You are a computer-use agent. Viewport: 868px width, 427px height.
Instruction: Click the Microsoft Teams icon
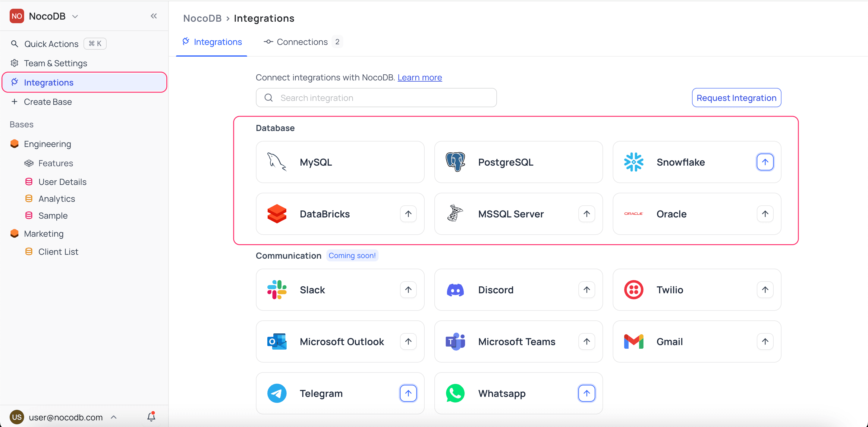pyautogui.click(x=455, y=341)
